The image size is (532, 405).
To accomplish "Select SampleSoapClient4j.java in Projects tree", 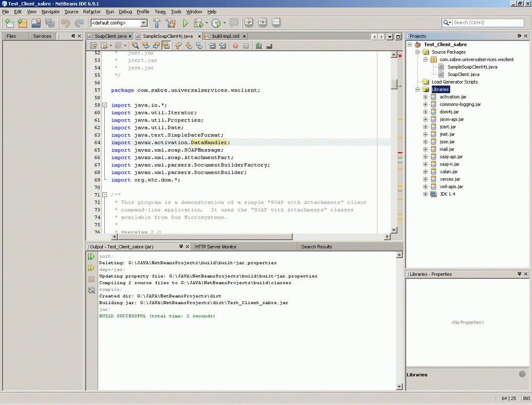I will click(472, 67).
